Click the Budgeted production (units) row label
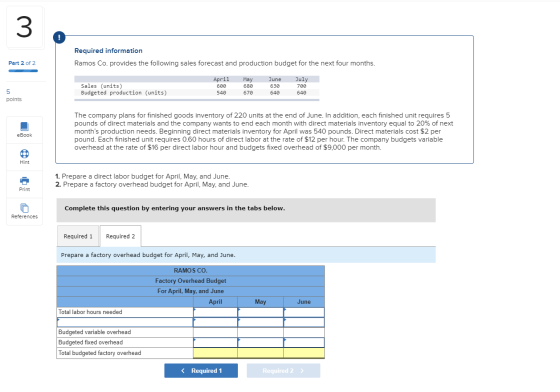 [x=124, y=93]
